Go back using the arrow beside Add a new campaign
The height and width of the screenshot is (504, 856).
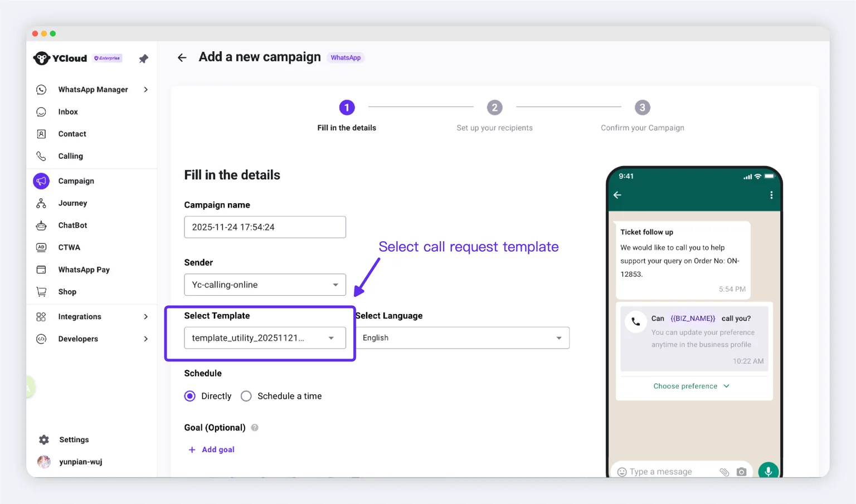pos(182,57)
